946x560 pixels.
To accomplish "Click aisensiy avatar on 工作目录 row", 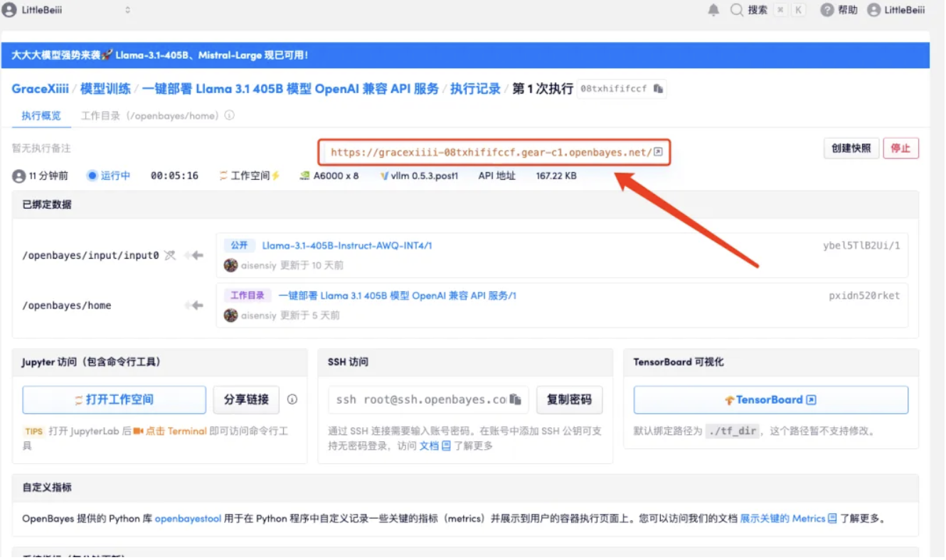I will [x=230, y=315].
